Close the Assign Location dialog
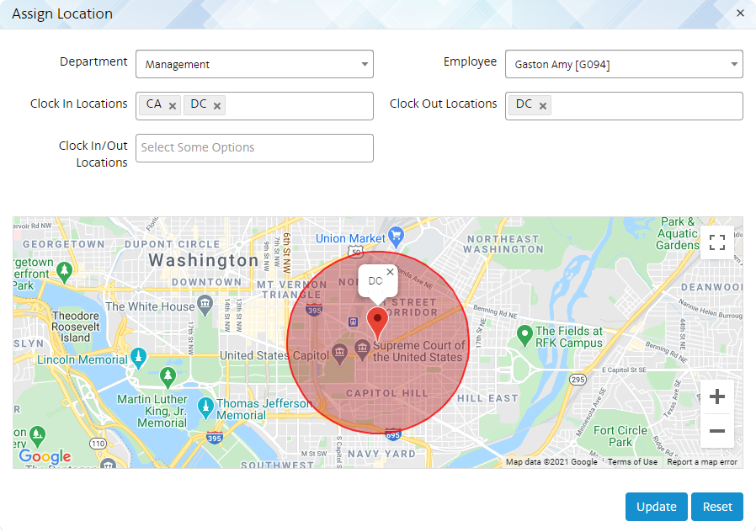This screenshot has width=756, height=532. (x=740, y=13)
